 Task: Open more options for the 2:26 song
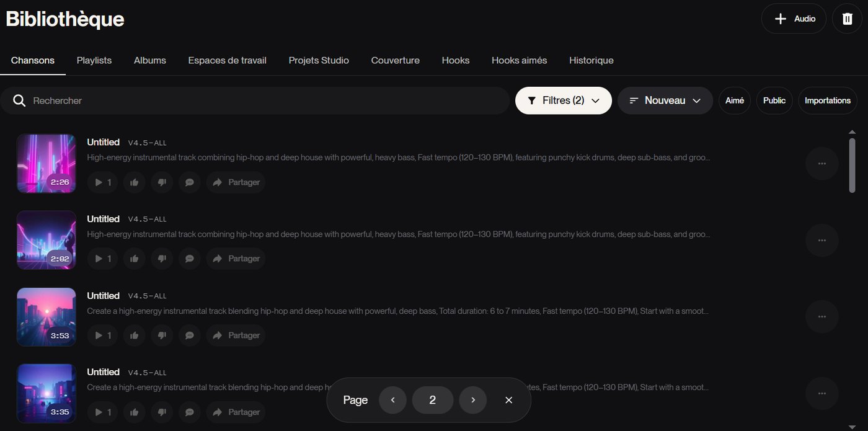(822, 164)
